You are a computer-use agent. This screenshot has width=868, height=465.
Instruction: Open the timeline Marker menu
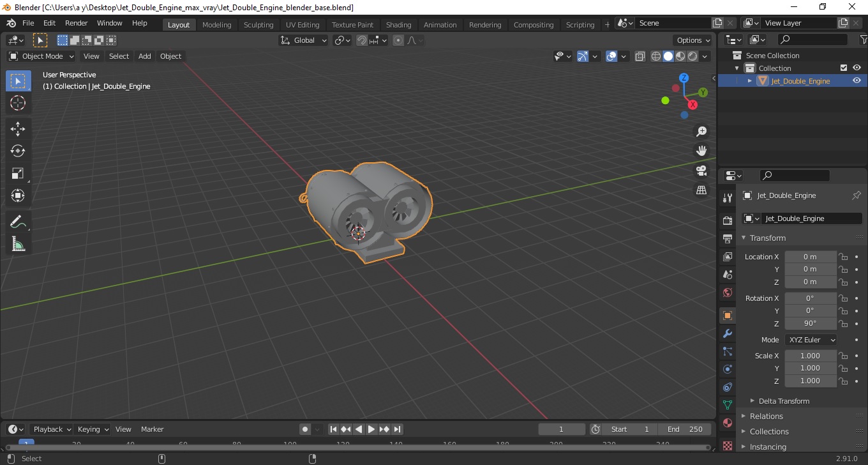153,429
